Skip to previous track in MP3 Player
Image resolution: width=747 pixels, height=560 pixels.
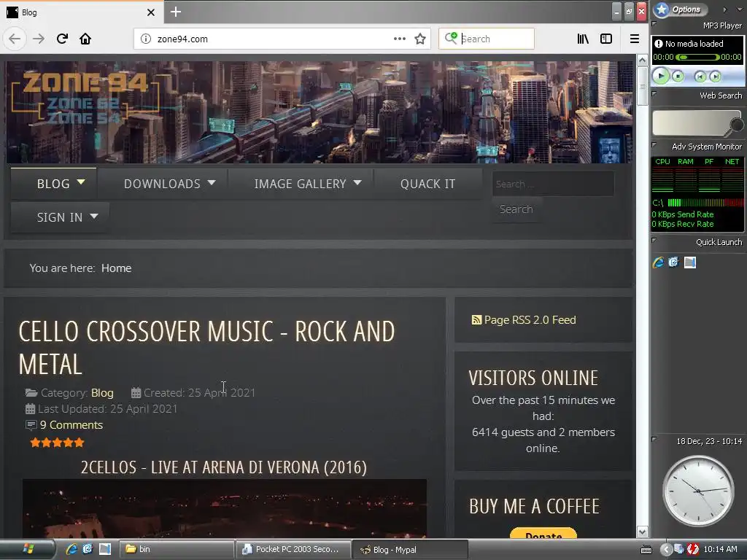[x=700, y=76]
